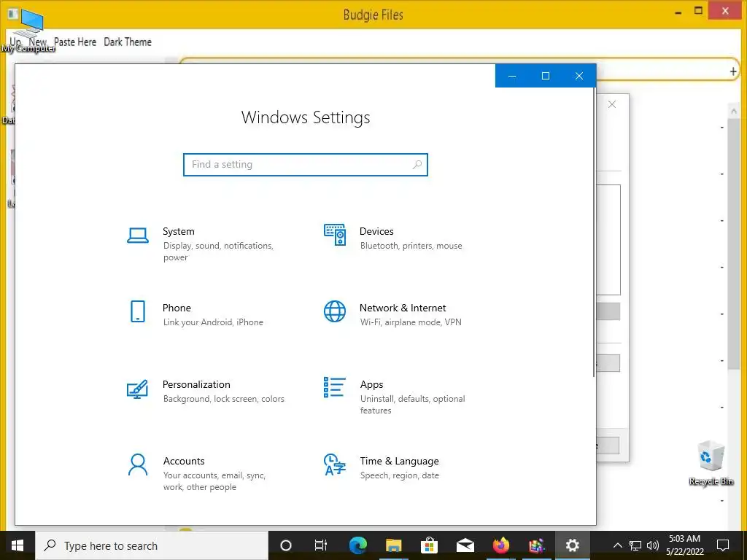Image resolution: width=747 pixels, height=560 pixels.
Task: Close the Windows Settings window
Action: [x=579, y=76]
